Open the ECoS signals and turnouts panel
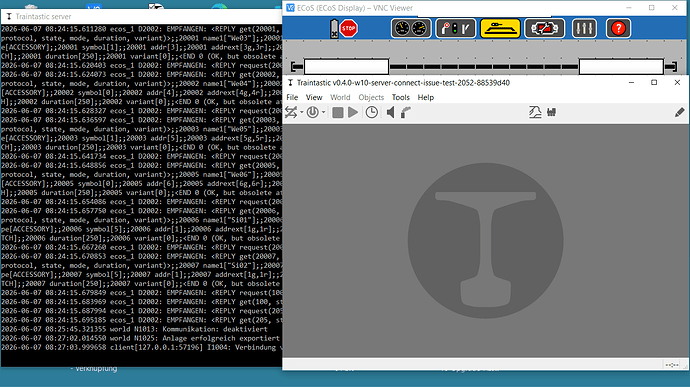The image size is (690, 387). 455,29
